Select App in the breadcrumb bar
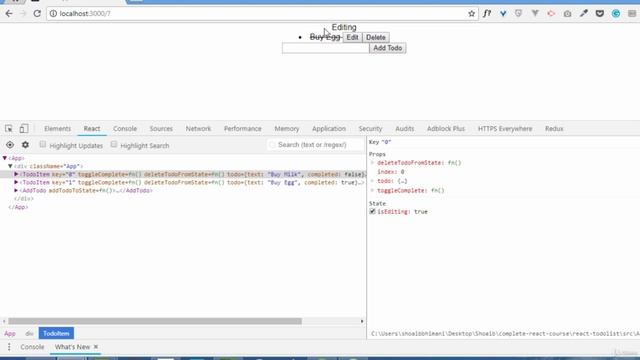 10,333
